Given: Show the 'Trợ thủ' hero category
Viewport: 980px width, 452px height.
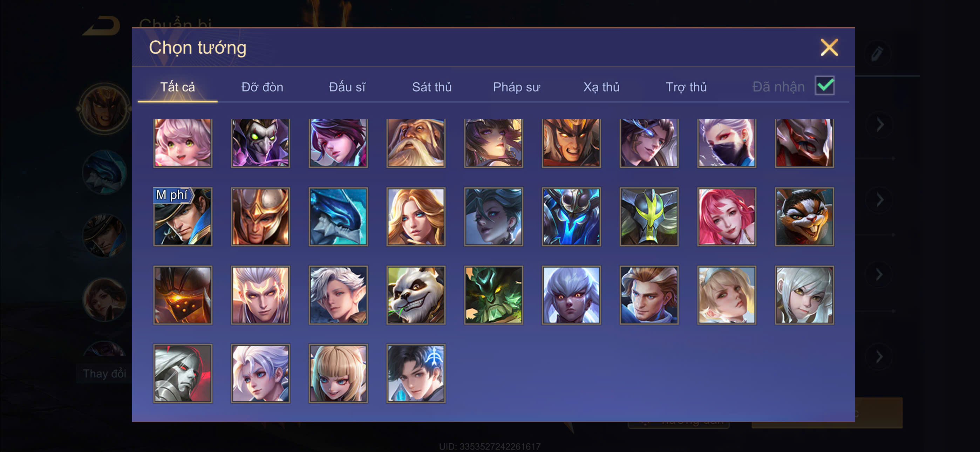Looking at the screenshot, I should click(x=686, y=87).
